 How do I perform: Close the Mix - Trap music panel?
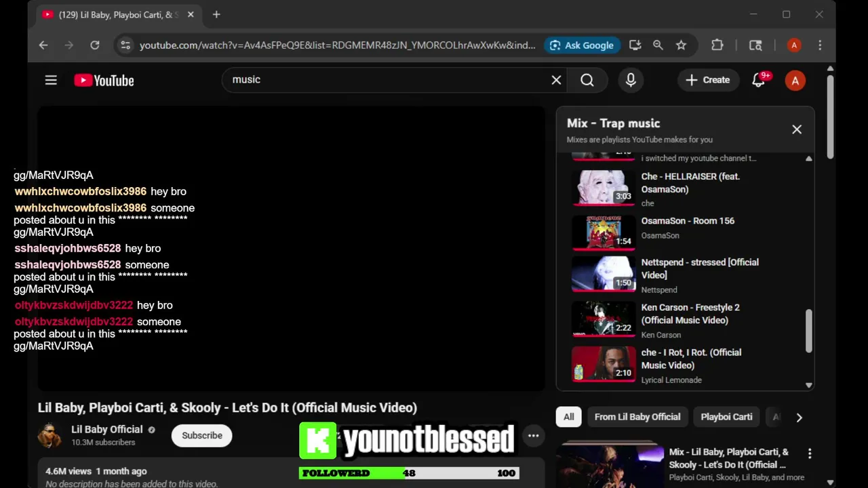797,129
